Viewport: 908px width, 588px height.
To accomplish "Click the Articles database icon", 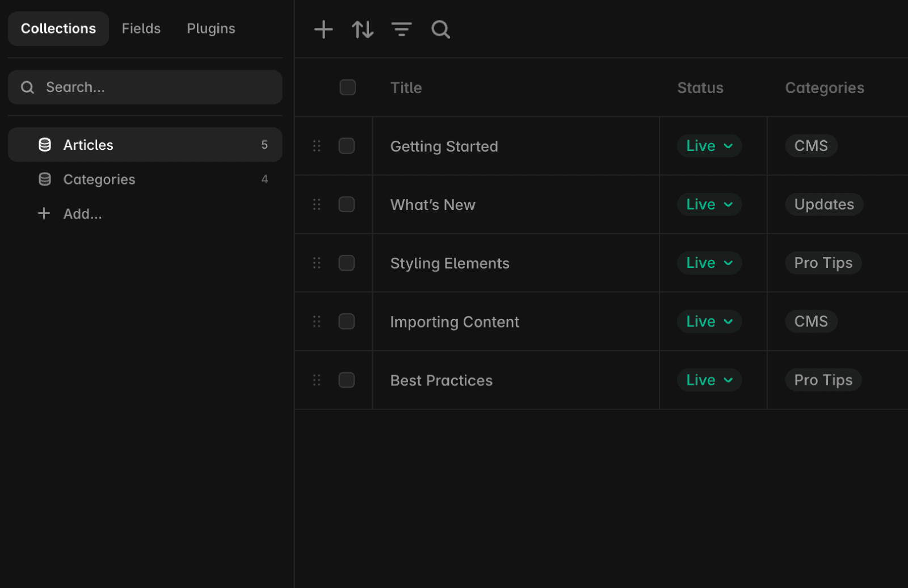I will (x=45, y=145).
